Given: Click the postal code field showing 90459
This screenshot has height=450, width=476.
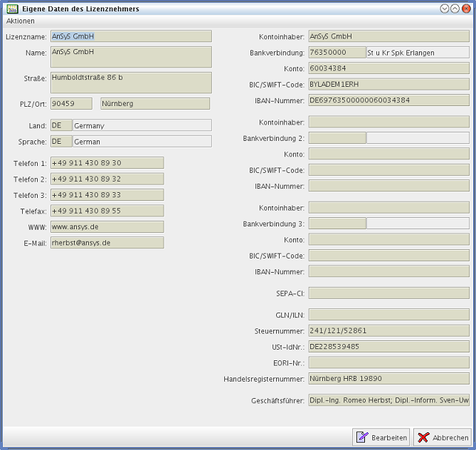Looking at the screenshot, I should pos(71,104).
